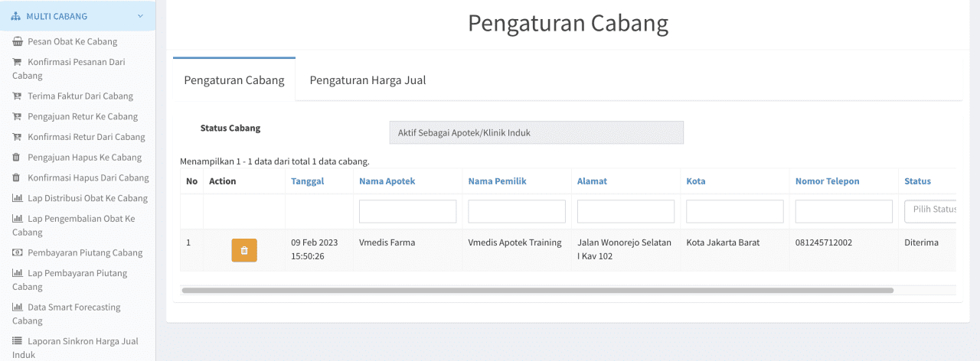Viewport: 980px width, 361px height.
Task: Switch to Pengaturan Cabang tab
Action: (234, 80)
